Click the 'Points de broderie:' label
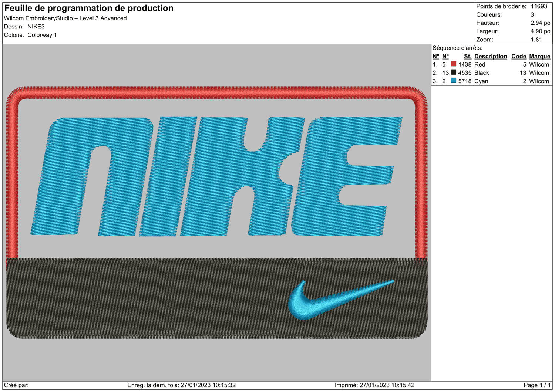Screen dimensions: 555x392 [501, 6]
